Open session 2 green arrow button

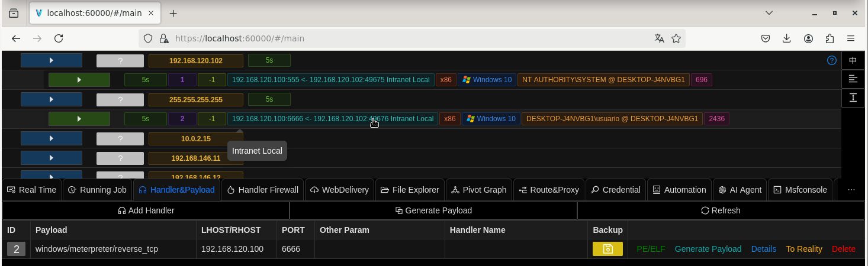79,119
